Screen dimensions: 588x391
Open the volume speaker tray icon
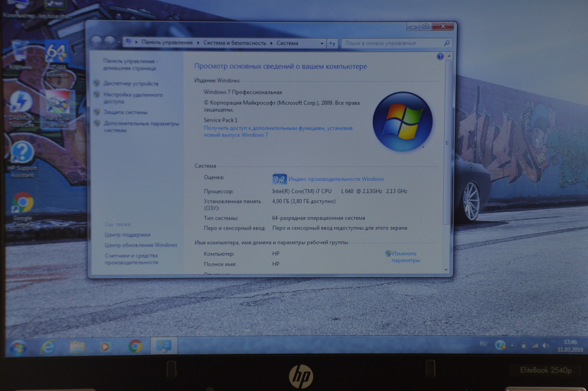(x=546, y=345)
